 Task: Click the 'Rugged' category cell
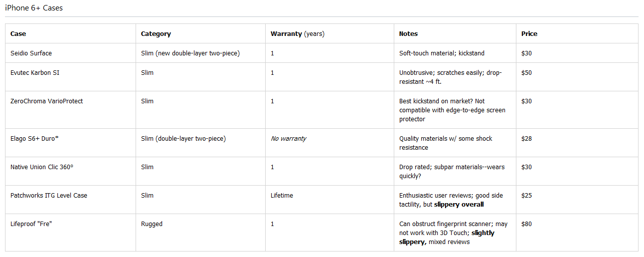[x=152, y=224]
